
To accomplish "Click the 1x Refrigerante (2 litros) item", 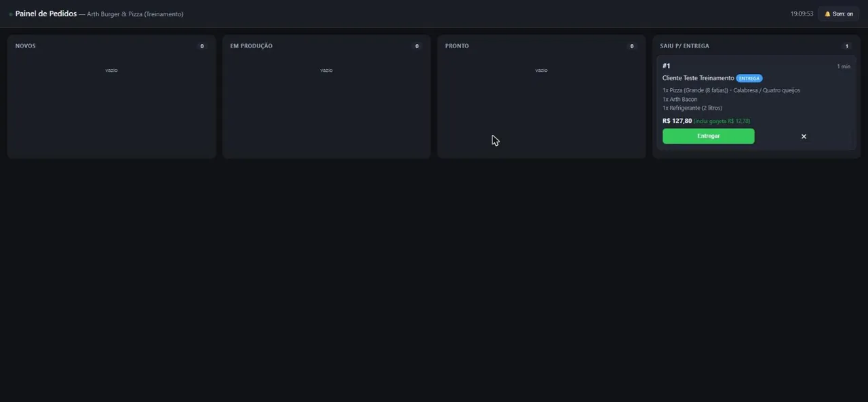I will [x=692, y=108].
